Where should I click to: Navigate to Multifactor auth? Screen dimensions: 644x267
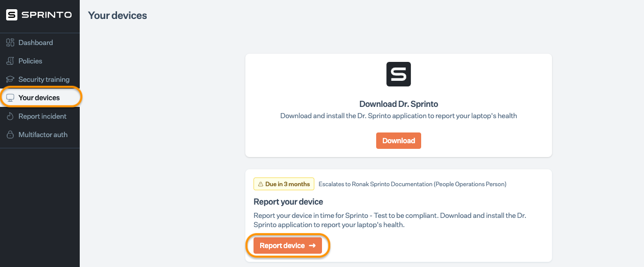click(40, 135)
